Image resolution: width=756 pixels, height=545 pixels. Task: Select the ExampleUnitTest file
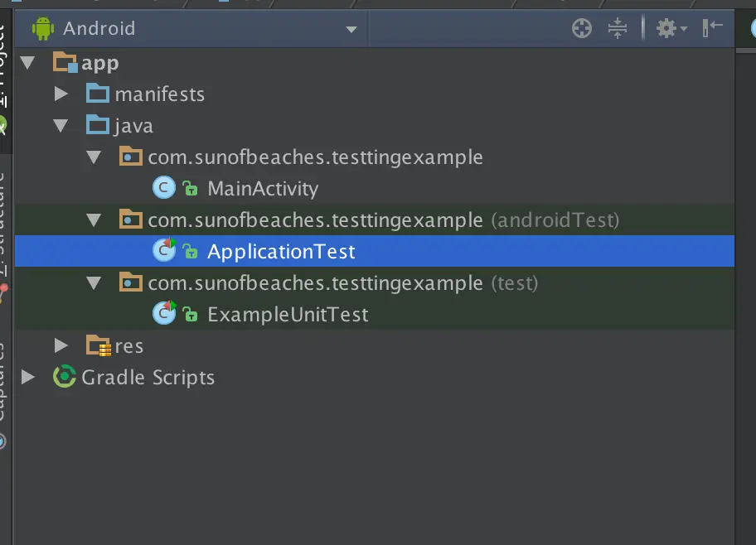[288, 315]
